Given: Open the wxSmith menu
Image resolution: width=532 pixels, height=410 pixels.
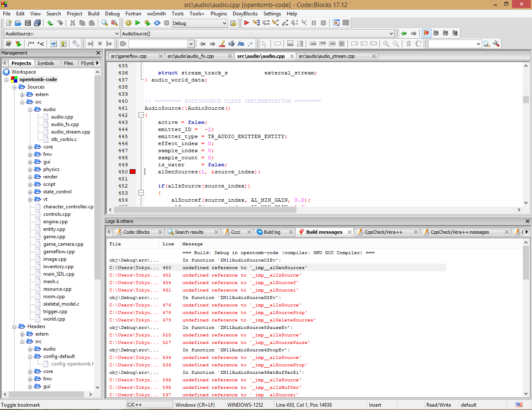Looking at the screenshot, I should click(x=156, y=14).
